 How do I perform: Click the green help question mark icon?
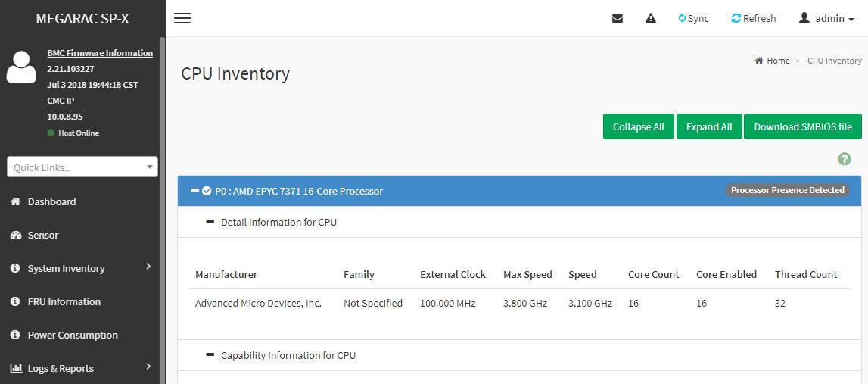tap(845, 159)
